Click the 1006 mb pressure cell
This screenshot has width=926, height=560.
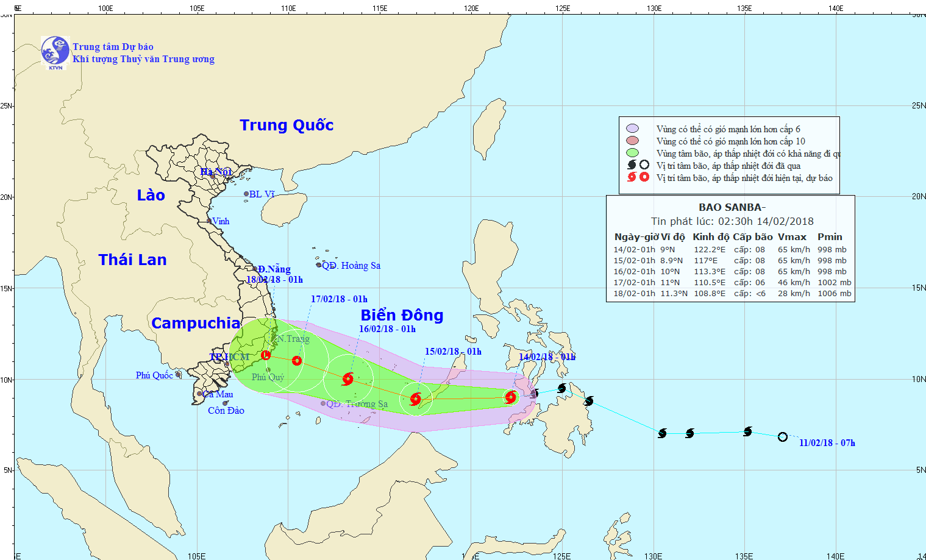coord(835,294)
